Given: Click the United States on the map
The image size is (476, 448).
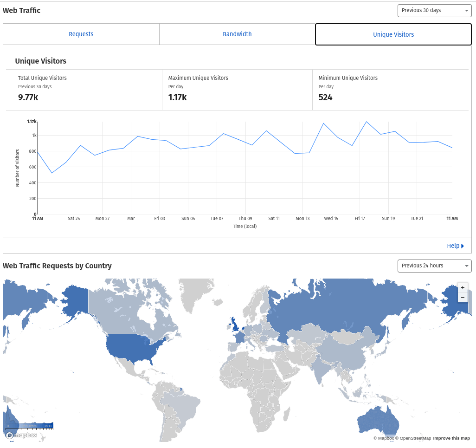Looking at the screenshot, I should (135, 348).
